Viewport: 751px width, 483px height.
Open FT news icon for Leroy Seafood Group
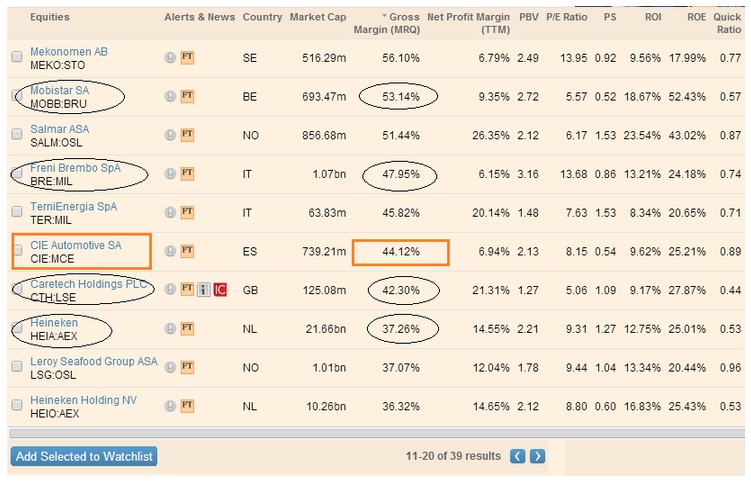click(187, 368)
